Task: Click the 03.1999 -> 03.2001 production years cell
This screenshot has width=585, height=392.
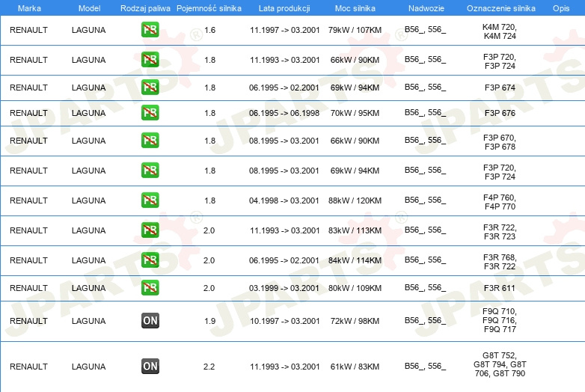Action: tap(284, 288)
